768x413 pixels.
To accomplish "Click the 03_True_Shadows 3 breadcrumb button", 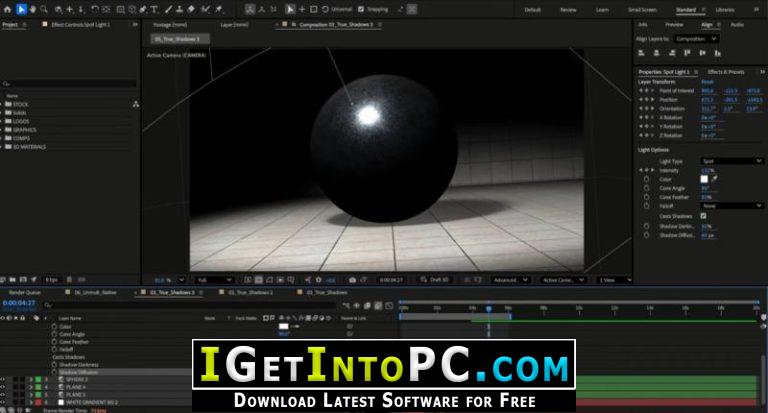I will (180, 39).
